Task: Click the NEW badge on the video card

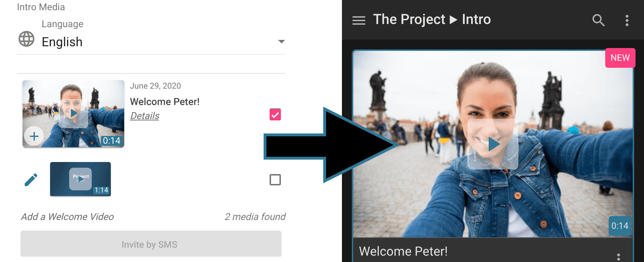Action: click(620, 58)
